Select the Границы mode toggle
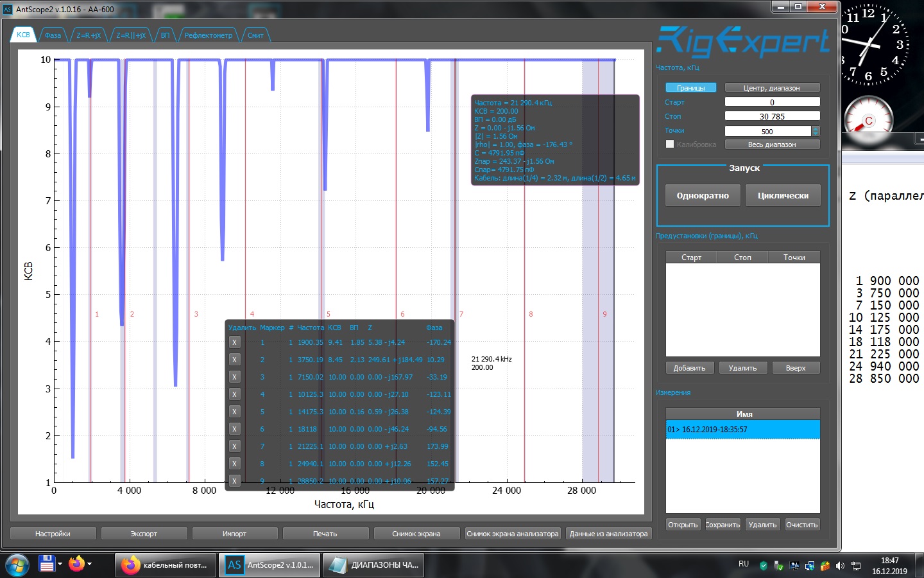 tap(690, 88)
